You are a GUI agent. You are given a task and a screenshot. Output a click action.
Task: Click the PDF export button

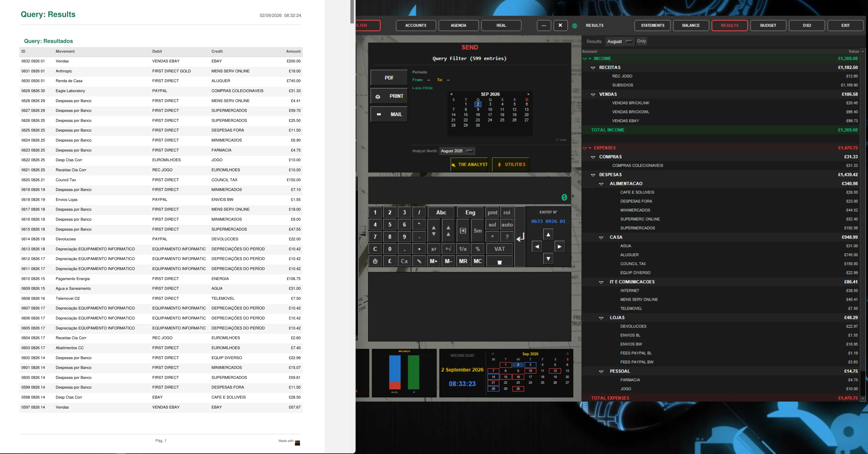[389, 78]
